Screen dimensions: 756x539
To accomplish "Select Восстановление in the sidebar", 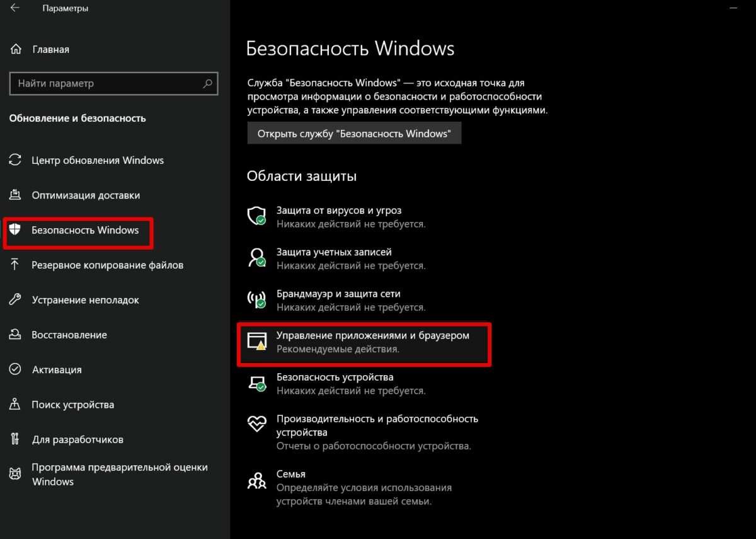I will pos(69,335).
